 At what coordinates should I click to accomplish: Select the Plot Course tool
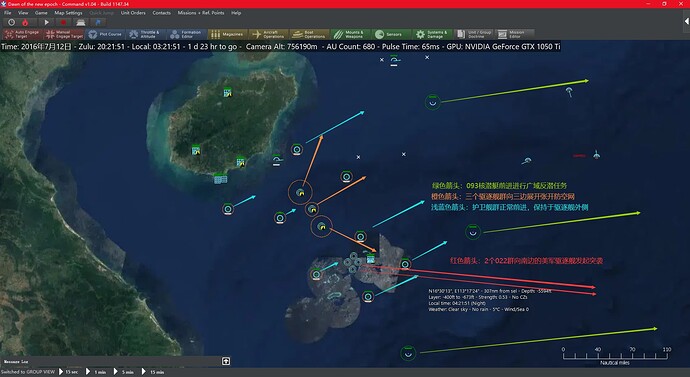pos(105,34)
